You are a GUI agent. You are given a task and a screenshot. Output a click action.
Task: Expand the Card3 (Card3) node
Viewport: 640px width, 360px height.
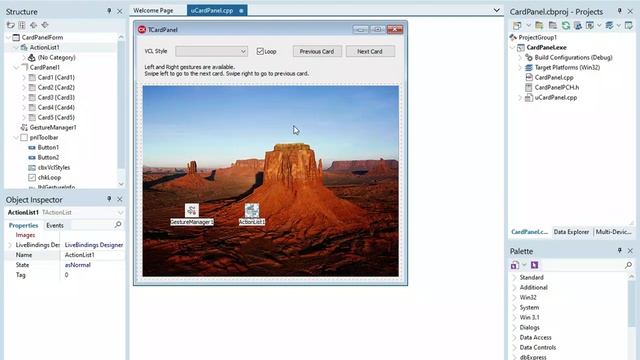pos(24,98)
